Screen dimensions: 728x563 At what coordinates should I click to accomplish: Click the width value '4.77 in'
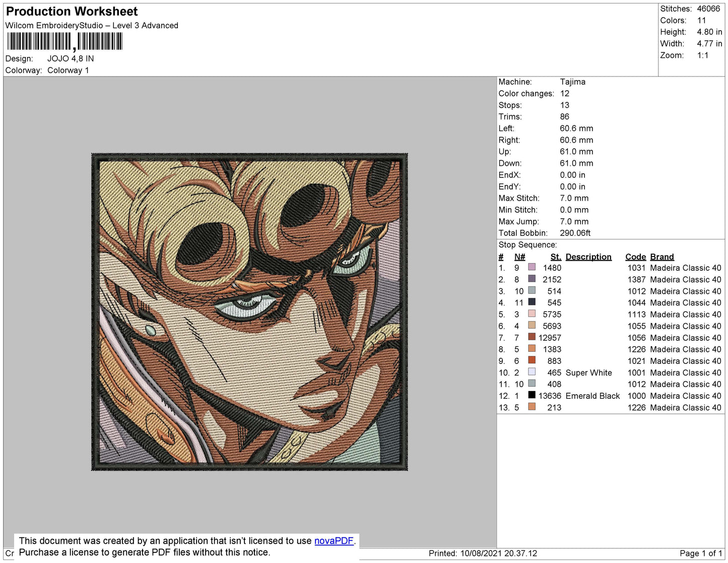pos(709,43)
